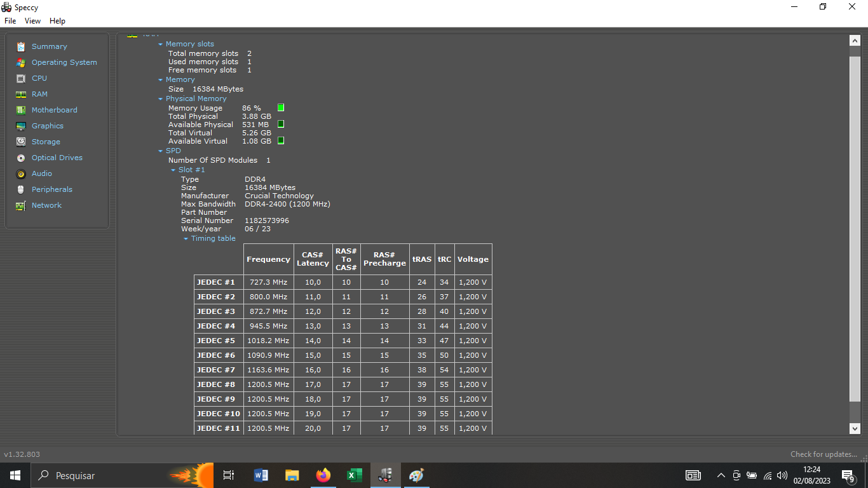Open Task View on the taskbar

[x=229, y=475]
